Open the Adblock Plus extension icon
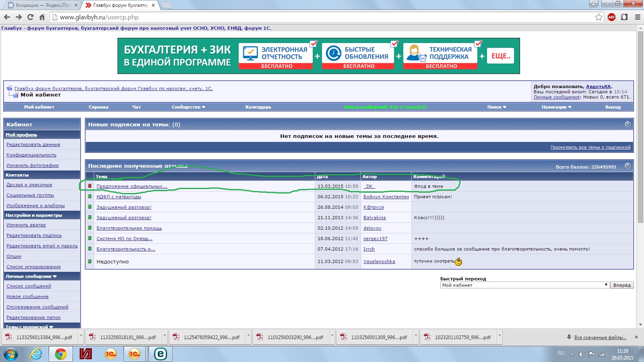The width and height of the screenshot is (644, 362). click(x=611, y=17)
